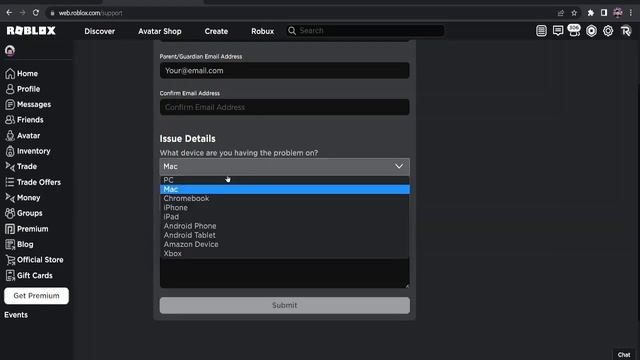
Task: Open the Robux tab
Action: (x=262, y=31)
